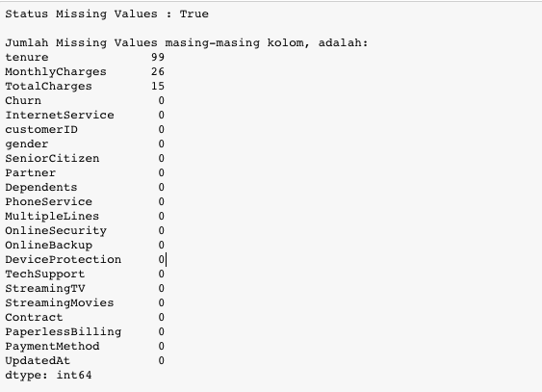This screenshot has width=542, height=392.
Task: Click the PaymentMethod column name
Action: click(52, 346)
